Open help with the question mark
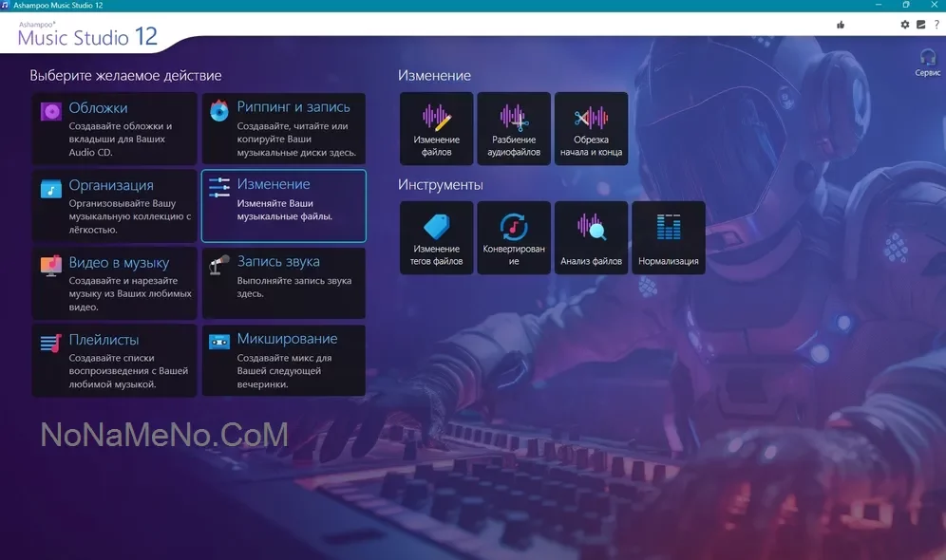Viewport: 946px width, 560px height. point(937,25)
